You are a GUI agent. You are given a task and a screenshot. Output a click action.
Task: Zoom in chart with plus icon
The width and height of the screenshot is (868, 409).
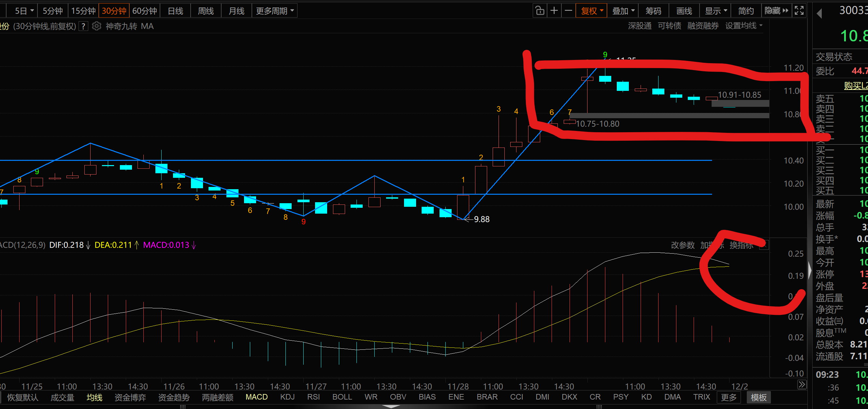click(x=554, y=11)
